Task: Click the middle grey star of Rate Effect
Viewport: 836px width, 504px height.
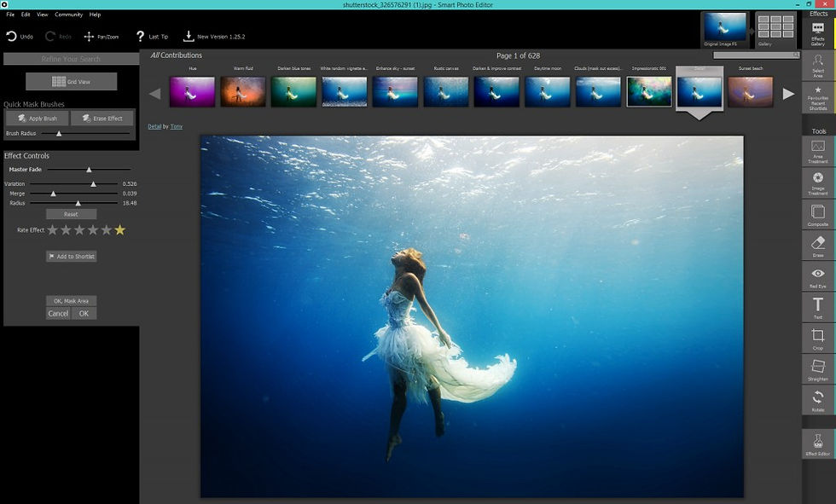Action: [79, 230]
